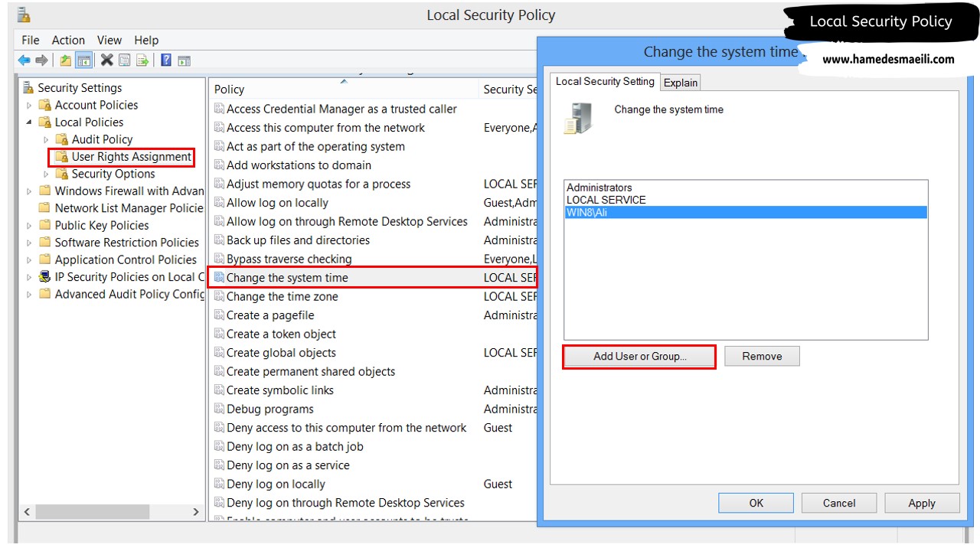Image resolution: width=980 pixels, height=551 pixels.
Task: Select Network List Manager Policies in tree
Action: pos(129,208)
